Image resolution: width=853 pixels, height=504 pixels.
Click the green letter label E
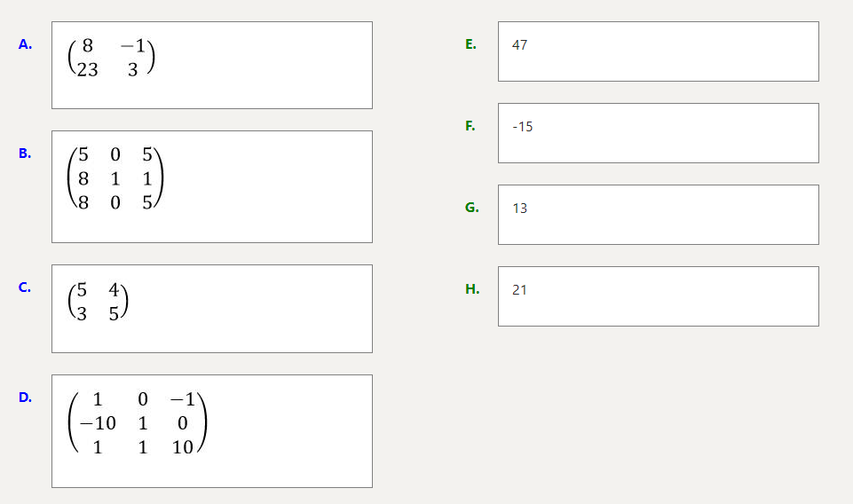(x=470, y=44)
